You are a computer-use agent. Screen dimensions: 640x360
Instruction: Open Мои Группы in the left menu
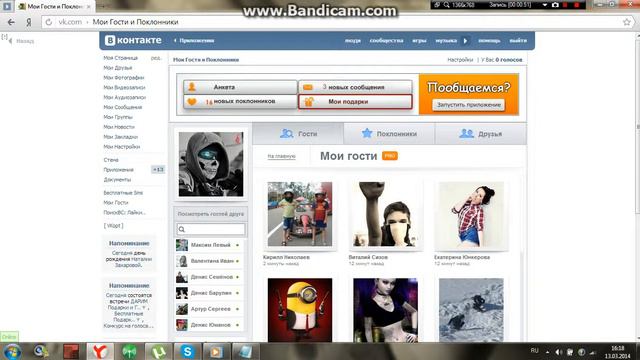pos(118,117)
